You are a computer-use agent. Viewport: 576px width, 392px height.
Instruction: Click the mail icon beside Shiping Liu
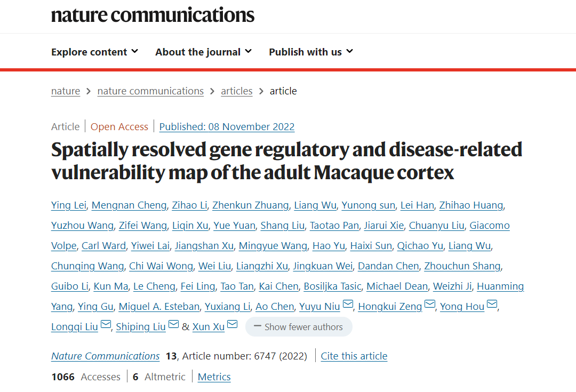[x=174, y=325]
